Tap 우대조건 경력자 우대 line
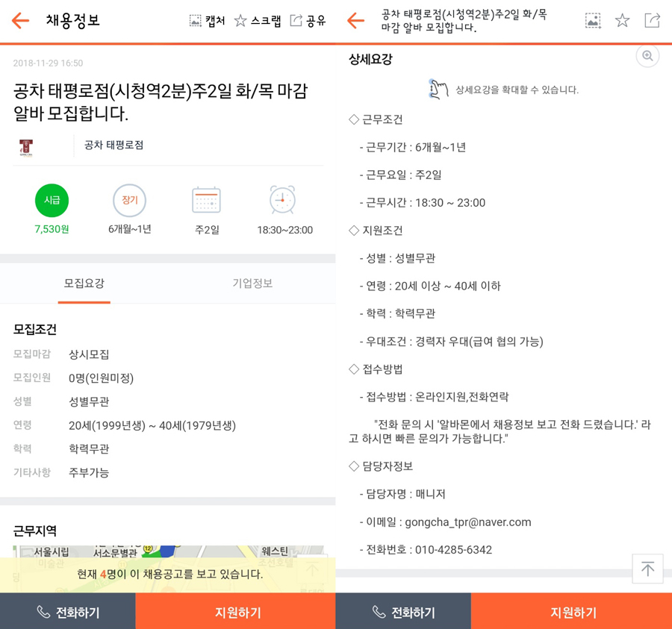 451,342
